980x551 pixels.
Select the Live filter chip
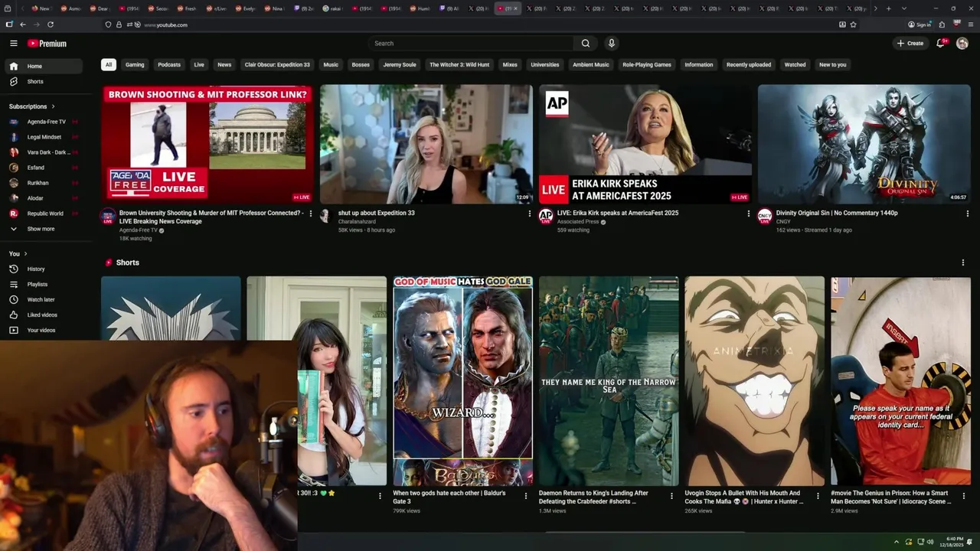click(199, 65)
